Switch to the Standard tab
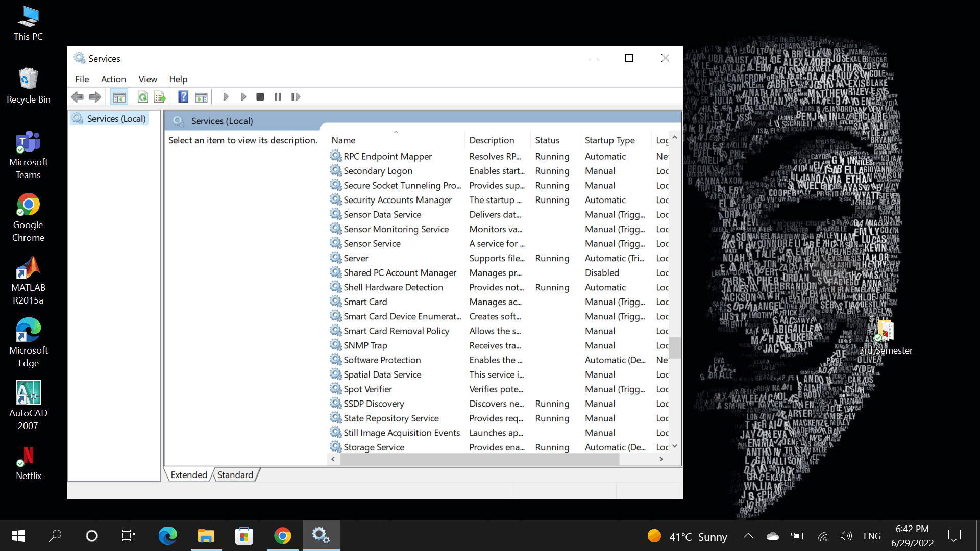Image resolution: width=980 pixels, height=551 pixels. pos(235,475)
